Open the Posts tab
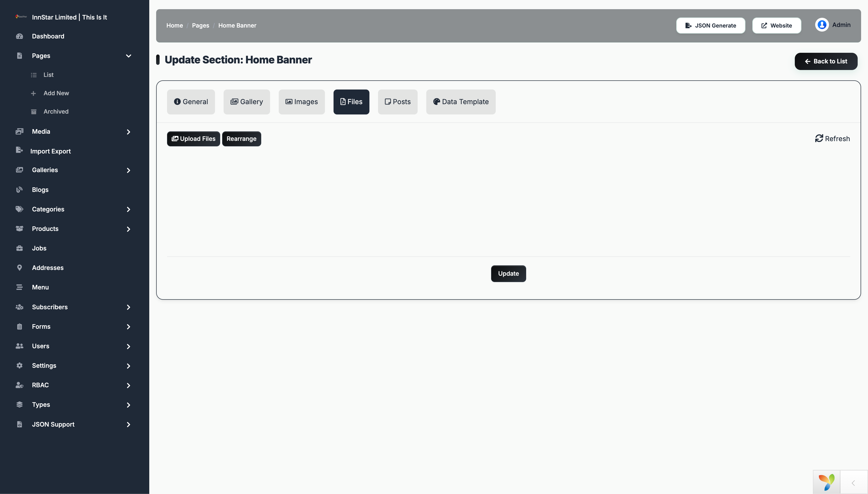Screen dimensions: 868x494 click(398, 102)
